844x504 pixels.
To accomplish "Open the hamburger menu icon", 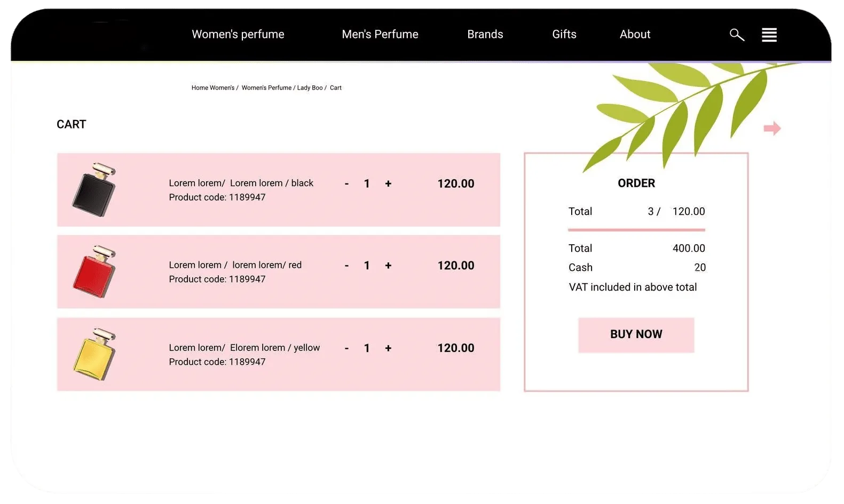I will pyautogui.click(x=769, y=35).
